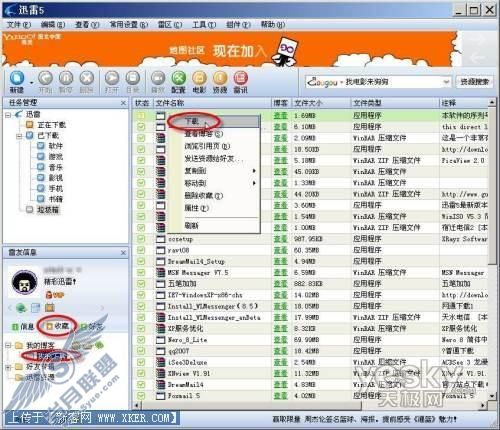Toggle the status checkbox for IE7-WindowsXP-x86-chs

point(141,295)
